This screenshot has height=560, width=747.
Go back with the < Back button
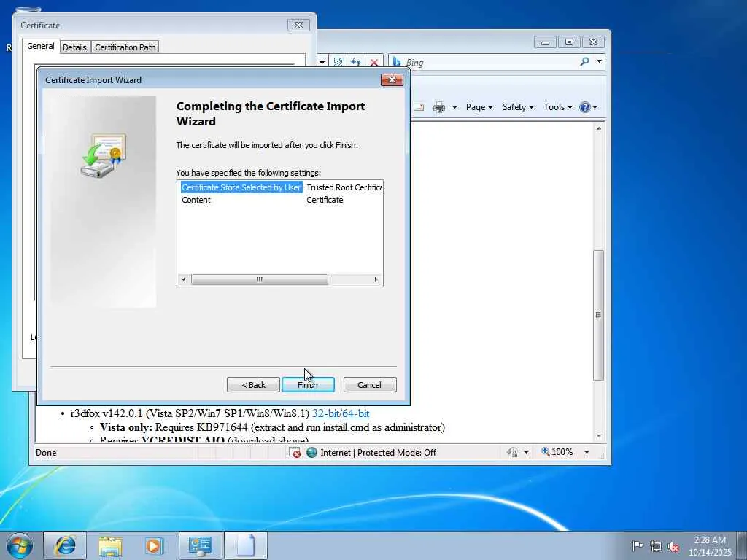(253, 385)
